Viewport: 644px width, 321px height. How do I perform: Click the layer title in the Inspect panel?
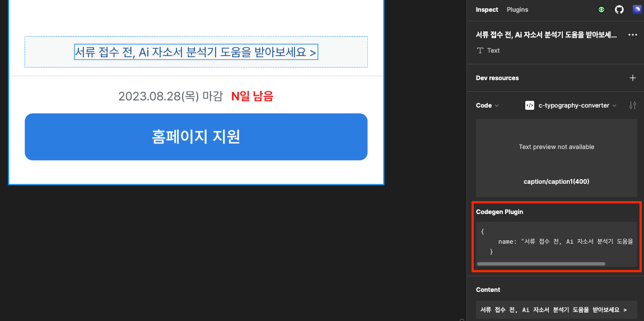tap(546, 35)
